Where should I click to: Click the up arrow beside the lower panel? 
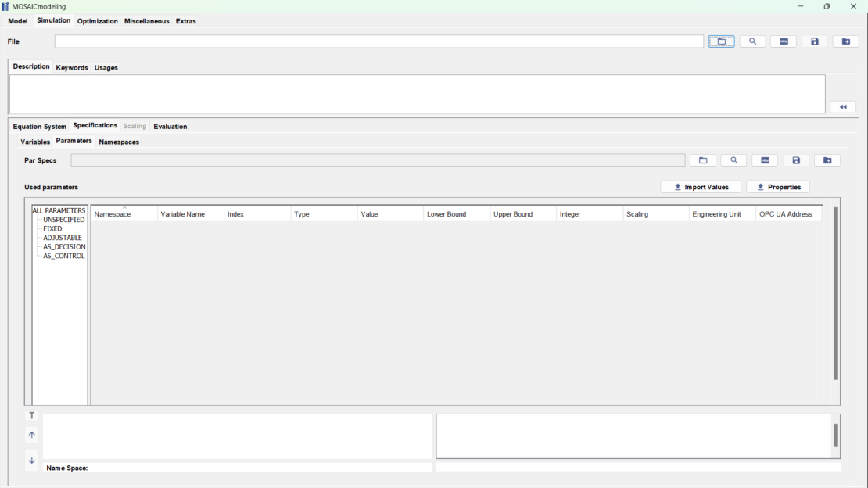coord(31,435)
